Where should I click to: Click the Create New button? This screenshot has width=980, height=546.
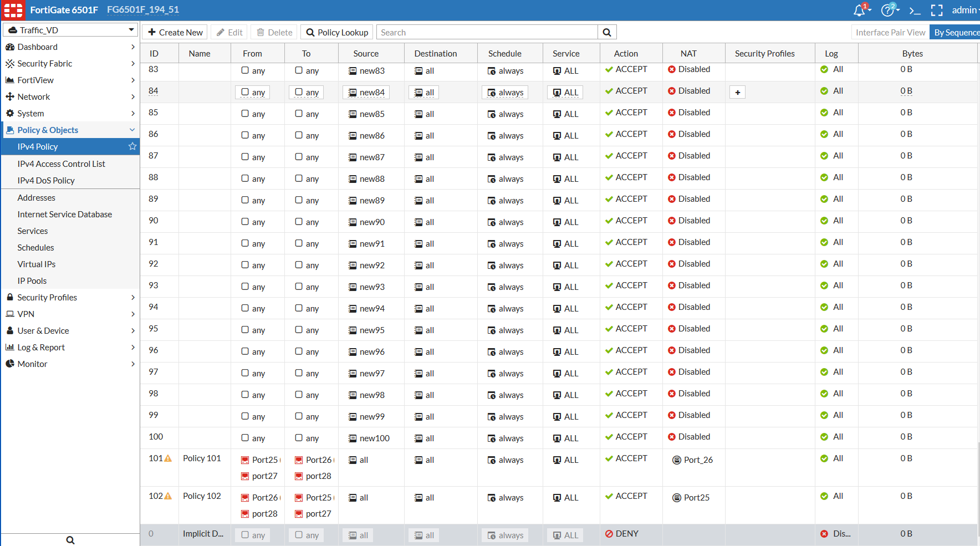[x=175, y=33]
